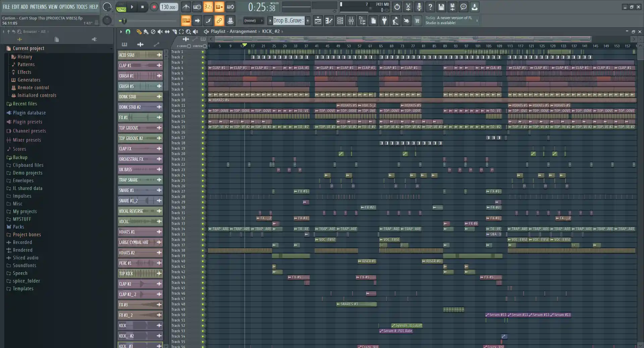Mute Track 1 in the playlist

[x=203, y=52]
